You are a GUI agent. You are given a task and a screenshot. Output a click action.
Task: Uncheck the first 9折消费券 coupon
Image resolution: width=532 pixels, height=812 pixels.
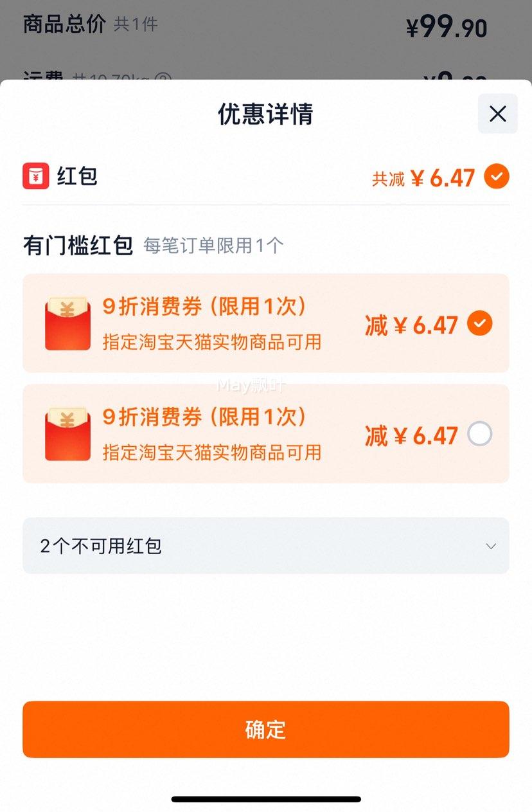tap(480, 323)
